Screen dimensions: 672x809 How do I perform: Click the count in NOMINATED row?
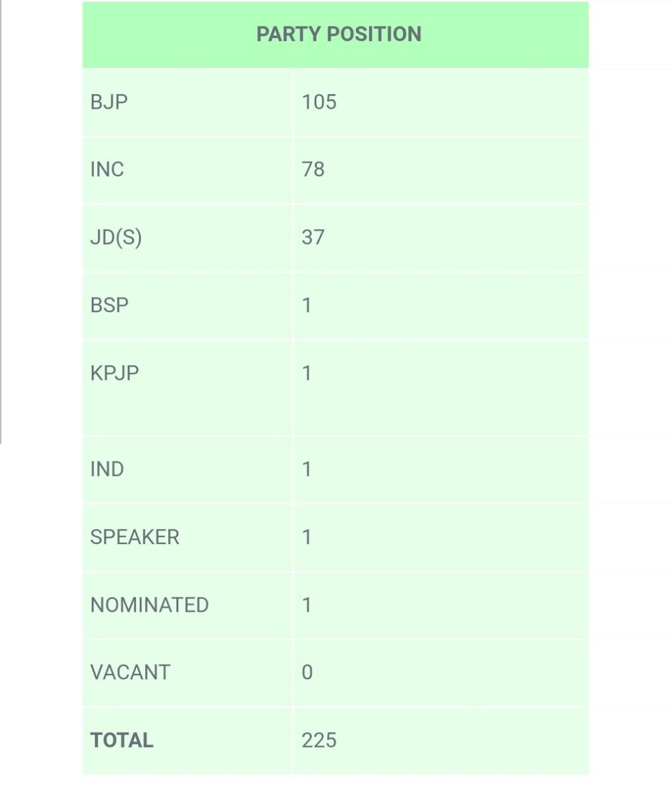tap(307, 605)
